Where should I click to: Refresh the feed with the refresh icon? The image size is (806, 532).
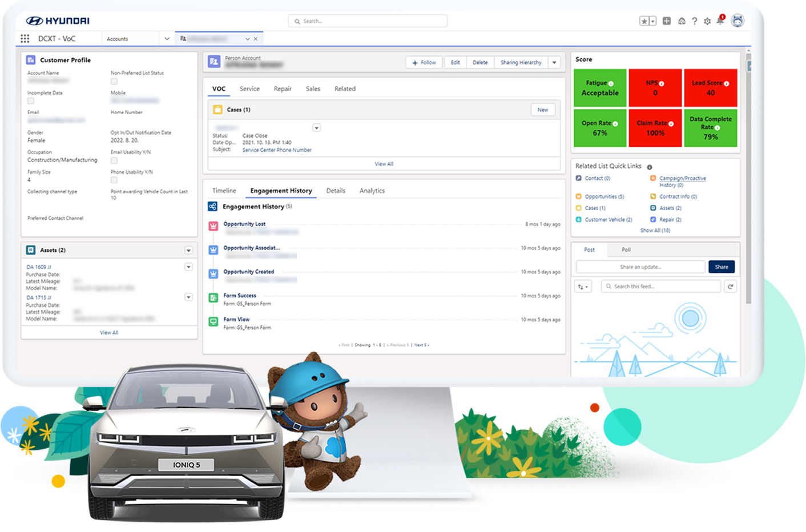[730, 287]
